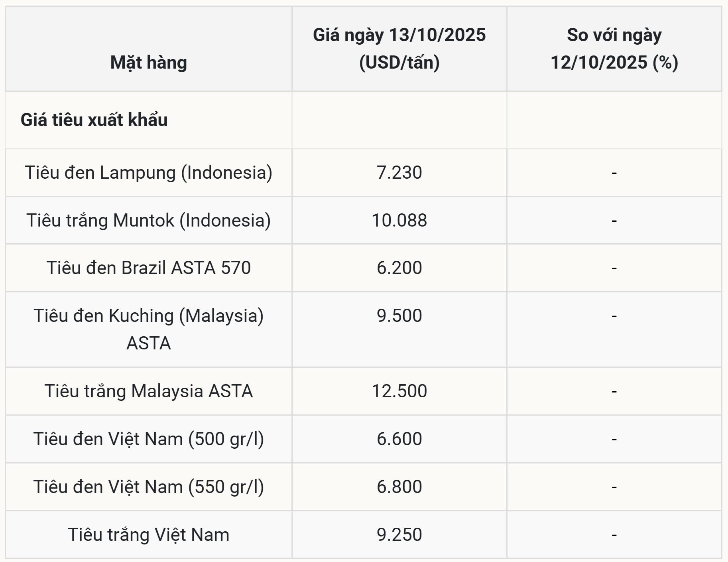Click the 9.500 price value
The image size is (728, 562).
[399, 316]
